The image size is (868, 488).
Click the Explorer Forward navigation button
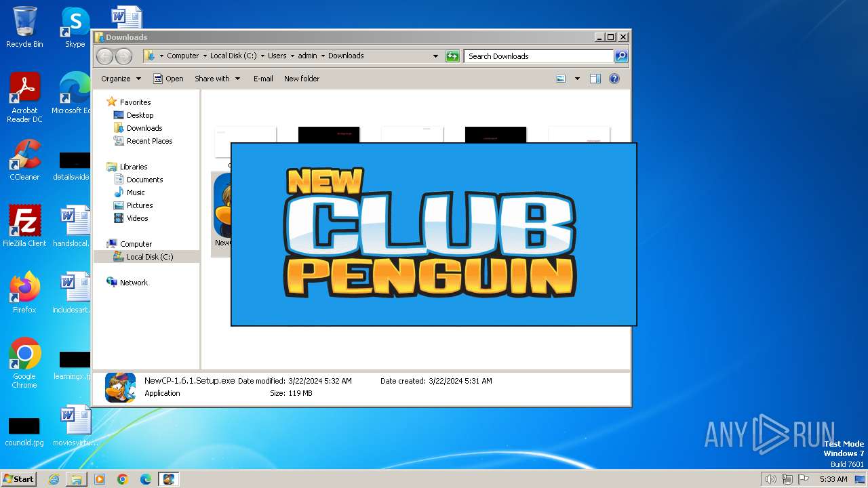pos(123,56)
